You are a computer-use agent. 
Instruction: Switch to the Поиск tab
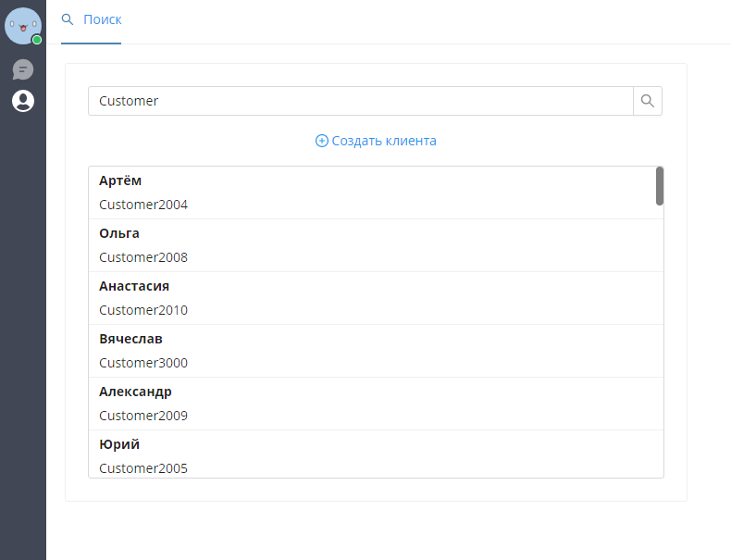(92, 21)
